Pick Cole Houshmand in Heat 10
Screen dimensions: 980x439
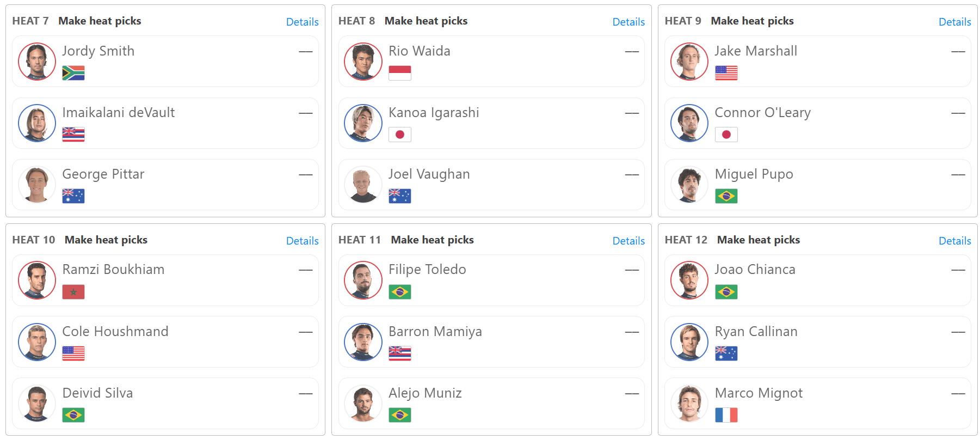tap(165, 342)
